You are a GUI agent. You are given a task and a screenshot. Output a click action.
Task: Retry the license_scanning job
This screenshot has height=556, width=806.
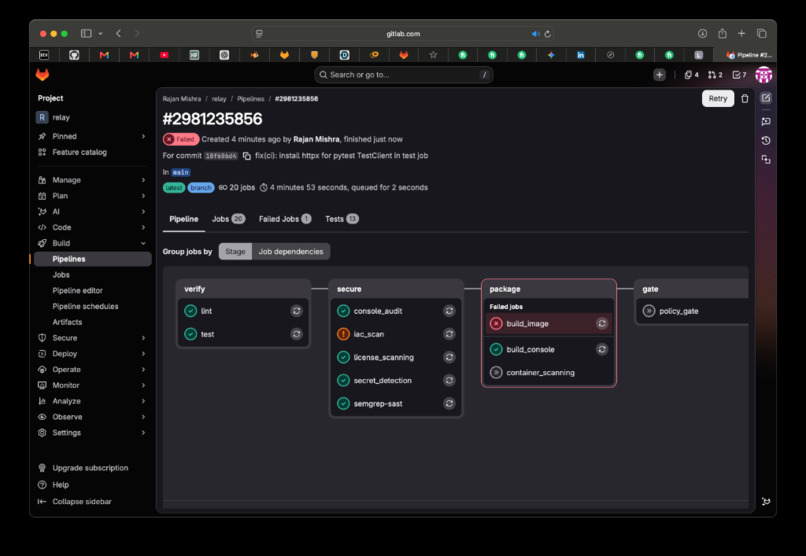click(x=449, y=357)
